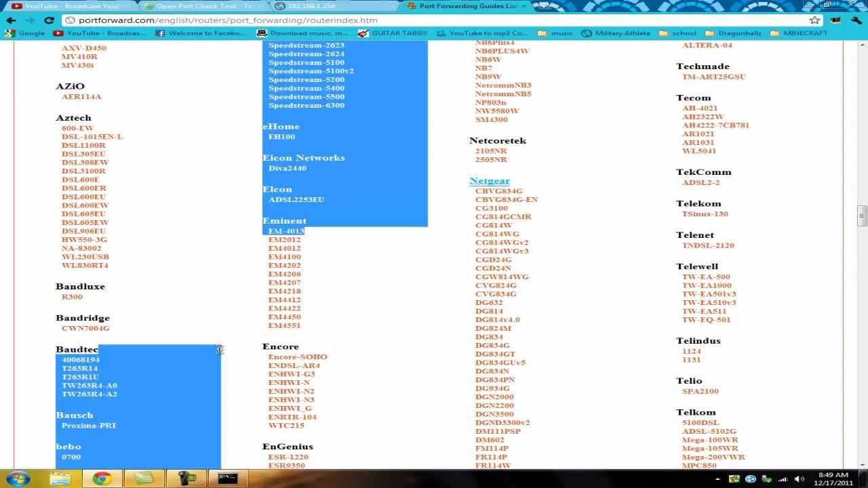This screenshot has width=868, height=488.
Task: Open the TekComm ADSL2-2 router link
Action: pos(701,182)
